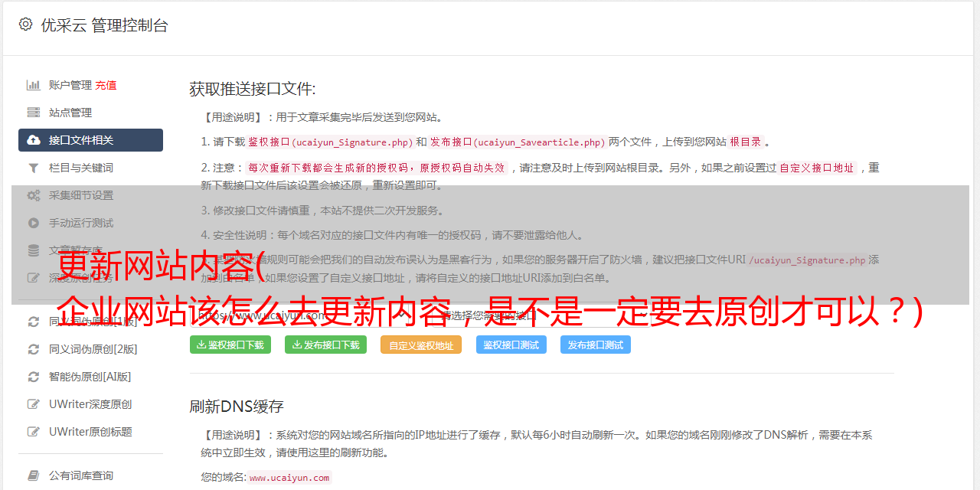980x490 pixels.
Task: Go to 站点管理 in the sidebar
Action: click(70, 113)
